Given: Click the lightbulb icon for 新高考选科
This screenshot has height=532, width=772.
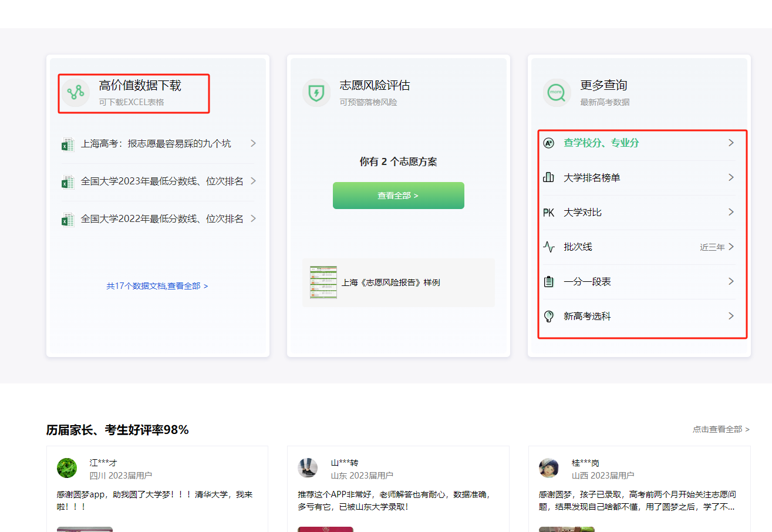Looking at the screenshot, I should click(x=548, y=316).
